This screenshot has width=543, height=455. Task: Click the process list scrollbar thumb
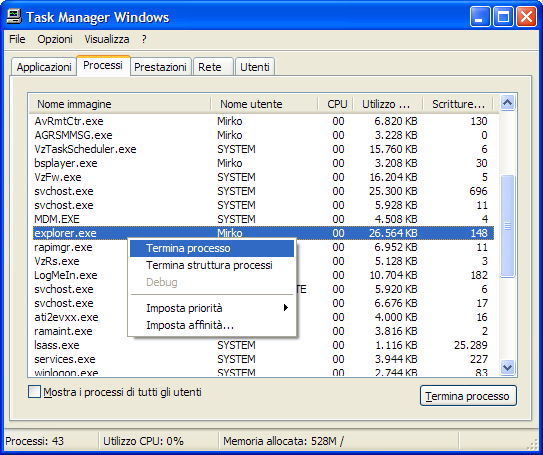pos(507,226)
